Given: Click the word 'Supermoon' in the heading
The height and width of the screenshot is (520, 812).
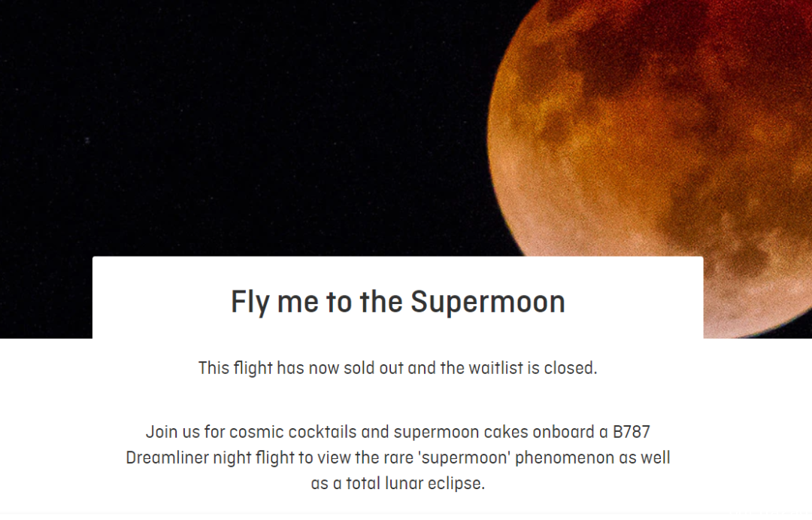Looking at the screenshot, I should tap(488, 302).
